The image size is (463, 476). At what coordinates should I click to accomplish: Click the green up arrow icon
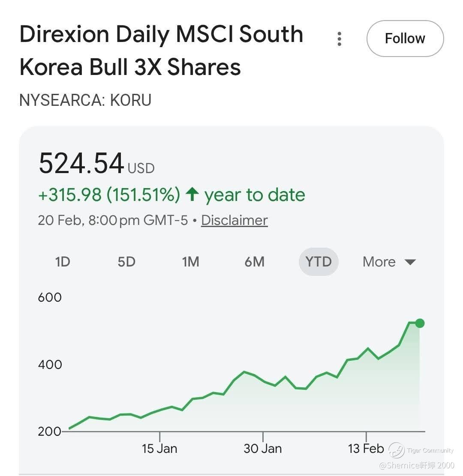[192, 195]
